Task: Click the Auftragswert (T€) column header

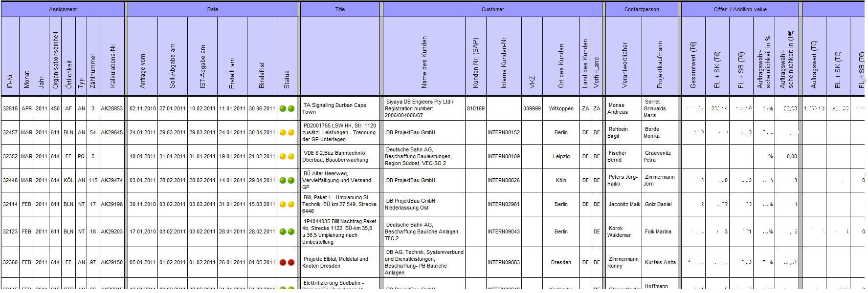Action: pos(814,56)
